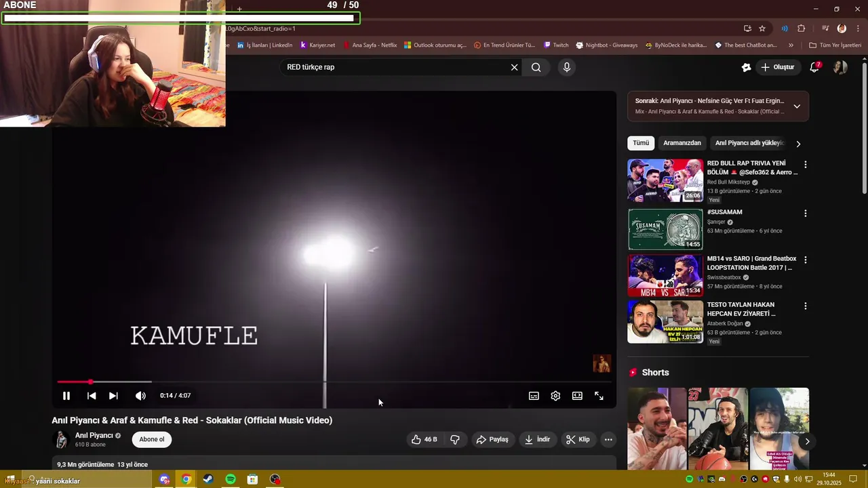
Task: Open Ana Sayfa - Netflix bookmark
Action: (x=370, y=45)
